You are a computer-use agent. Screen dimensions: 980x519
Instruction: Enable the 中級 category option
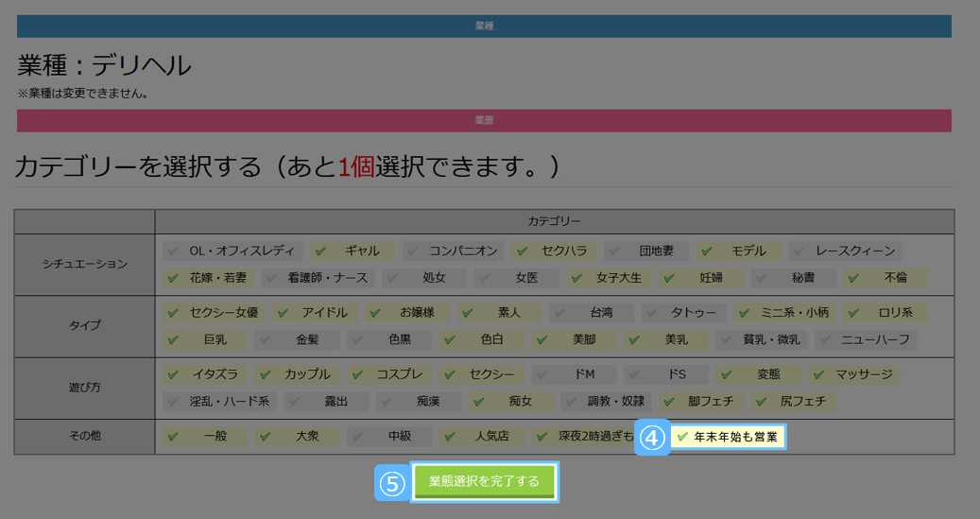(x=389, y=437)
